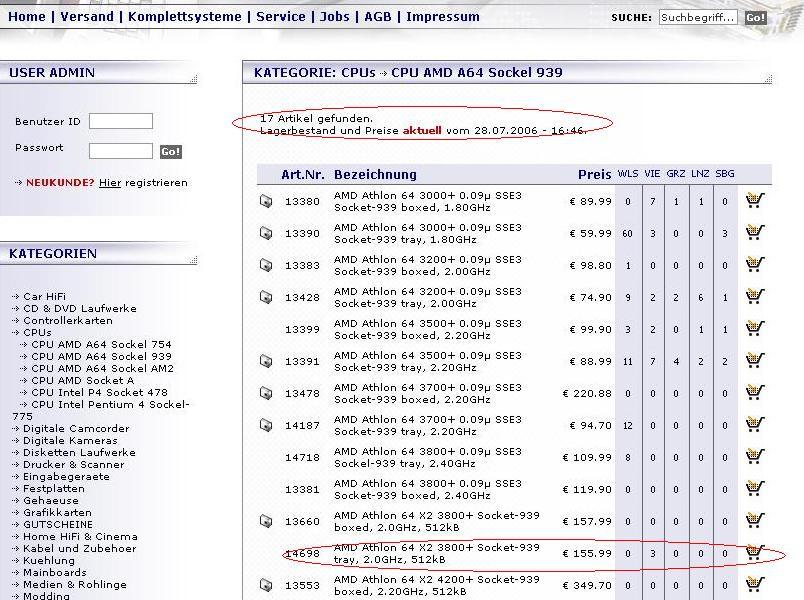The image size is (804, 600).
Task: Collapse the CPUs category
Action: click(x=37, y=332)
